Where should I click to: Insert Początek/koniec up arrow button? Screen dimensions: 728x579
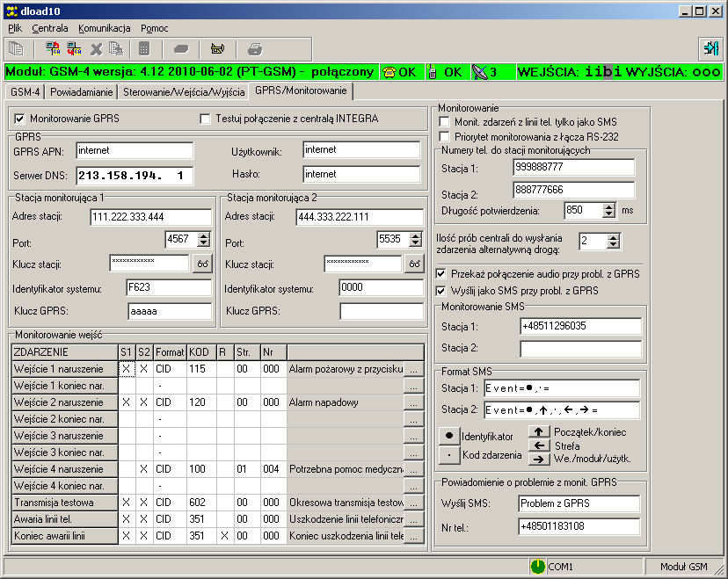point(539,432)
